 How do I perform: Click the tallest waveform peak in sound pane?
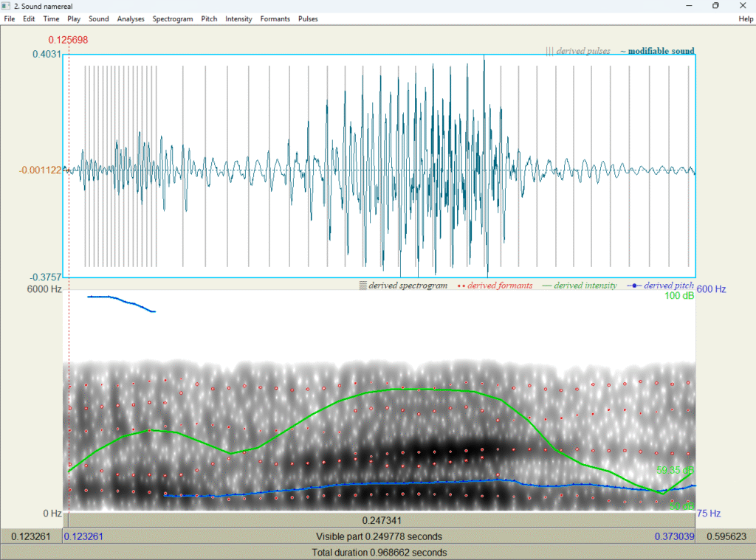point(484,57)
